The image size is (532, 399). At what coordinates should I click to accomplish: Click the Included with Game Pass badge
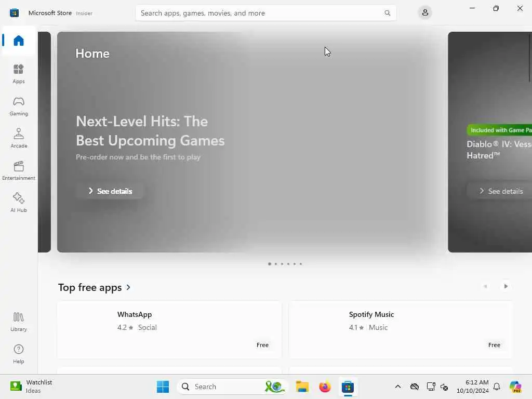tap(499, 130)
